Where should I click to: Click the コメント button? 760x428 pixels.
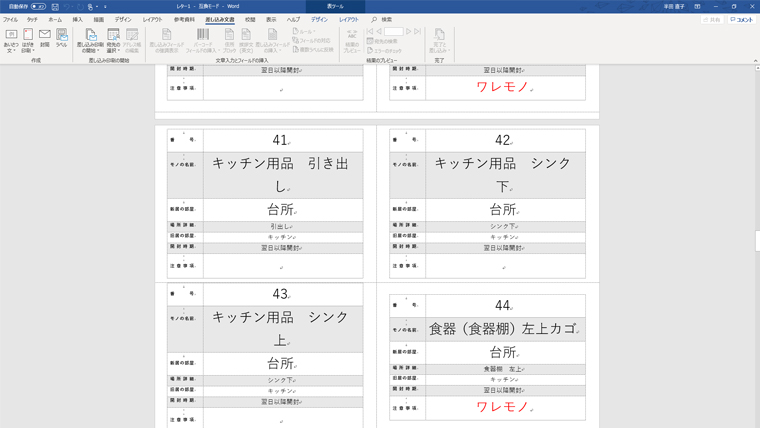coord(741,19)
